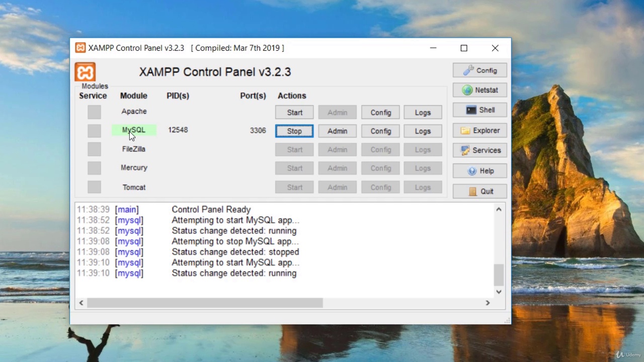
Task: Toggle the Mercury service checkbox
Action: [94, 168]
